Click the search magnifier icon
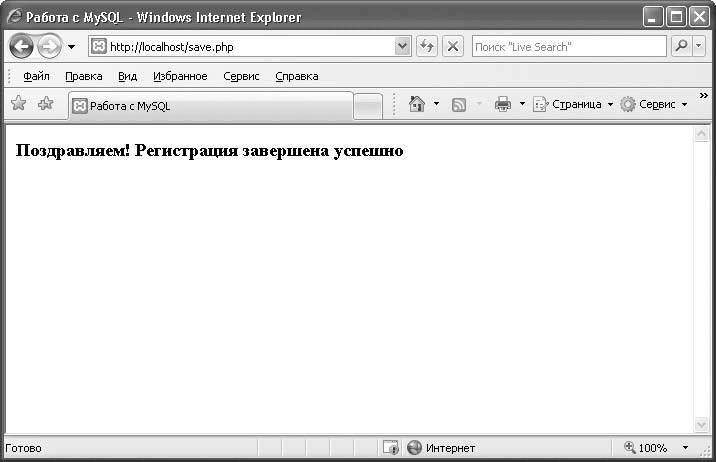The image size is (716, 462). click(682, 46)
